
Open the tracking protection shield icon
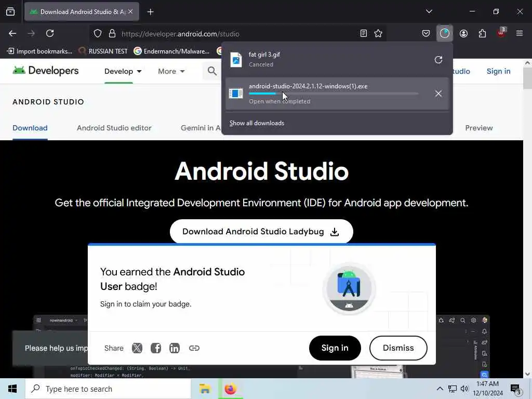[x=98, y=34]
